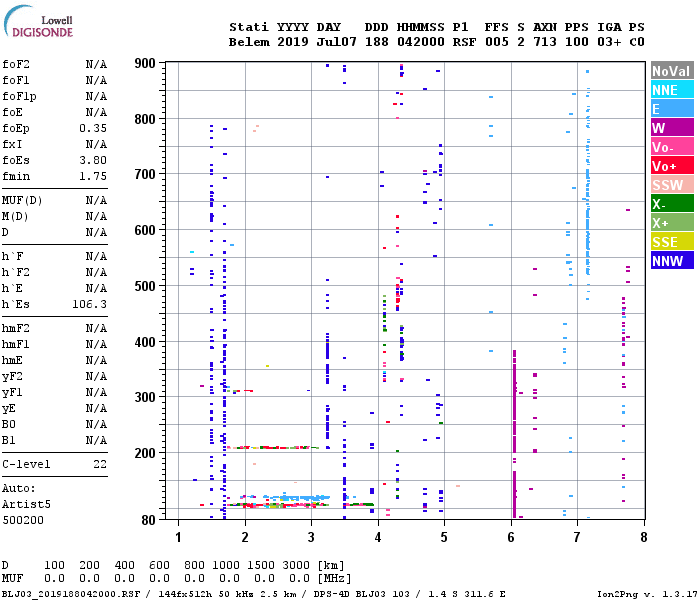700x600 pixels.
Task: Click the B1 parameter label
Action: pyautogui.click(x=8, y=440)
